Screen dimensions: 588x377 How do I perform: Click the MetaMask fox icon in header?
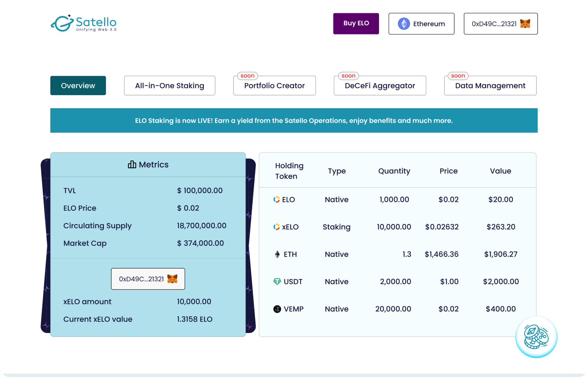525,24
